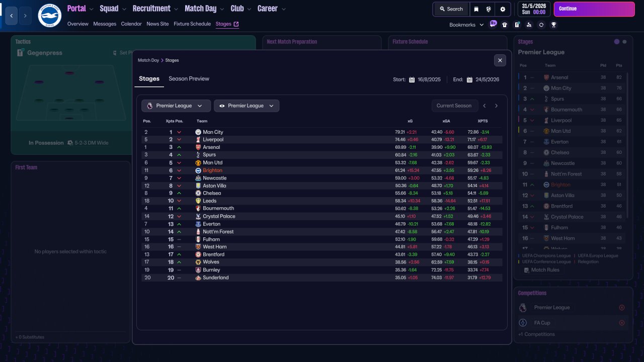Switch to the Season Preview tab

189,79
